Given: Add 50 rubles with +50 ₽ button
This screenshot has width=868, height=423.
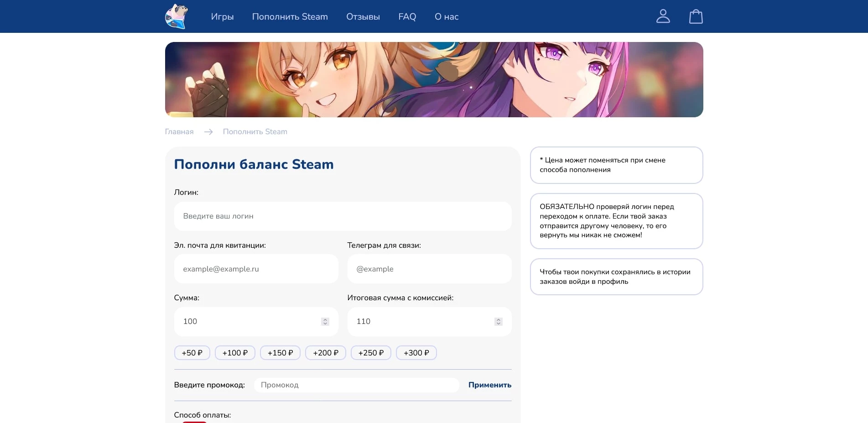Looking at the screenshot, I should click(192, 353).
